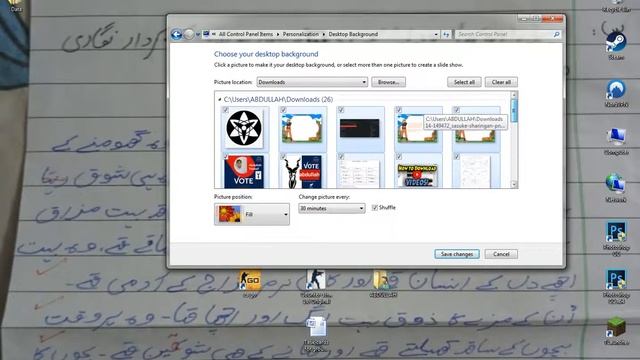The image size is (640, 360).
Task: Select the Network desktop icon
Action: (x=616, y=186)
